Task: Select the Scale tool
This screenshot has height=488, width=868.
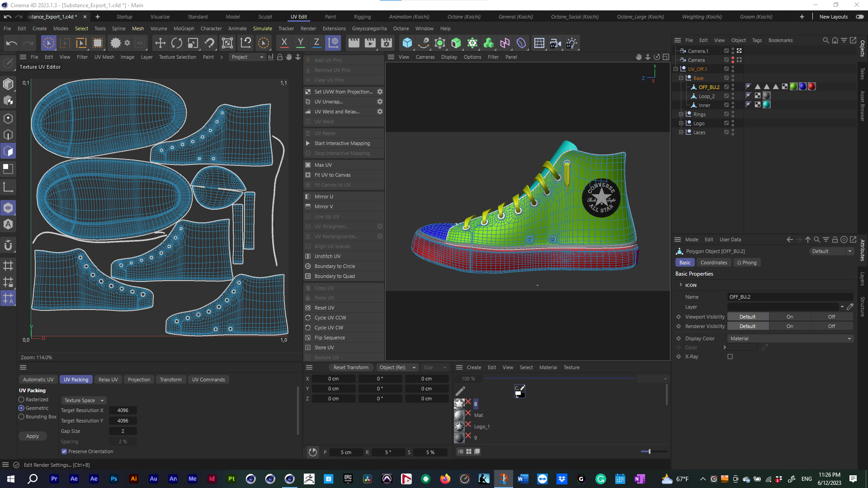Action: [x=193, y=43]
